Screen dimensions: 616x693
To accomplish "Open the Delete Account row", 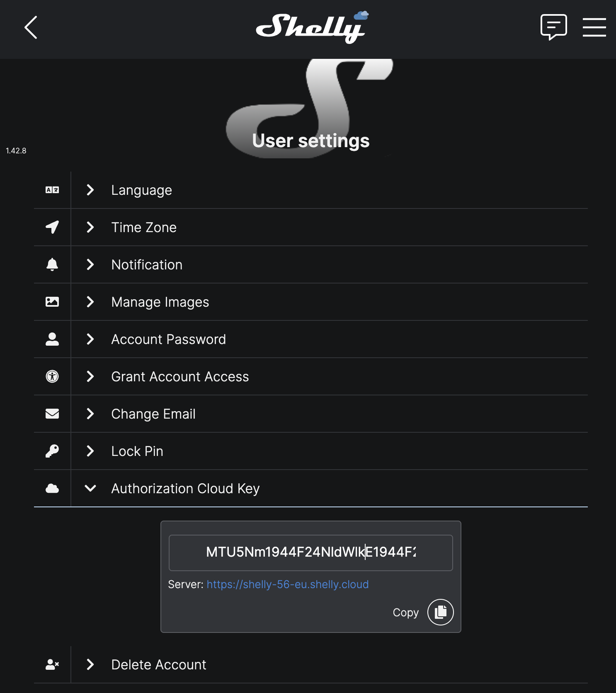I will click(311, 664).
